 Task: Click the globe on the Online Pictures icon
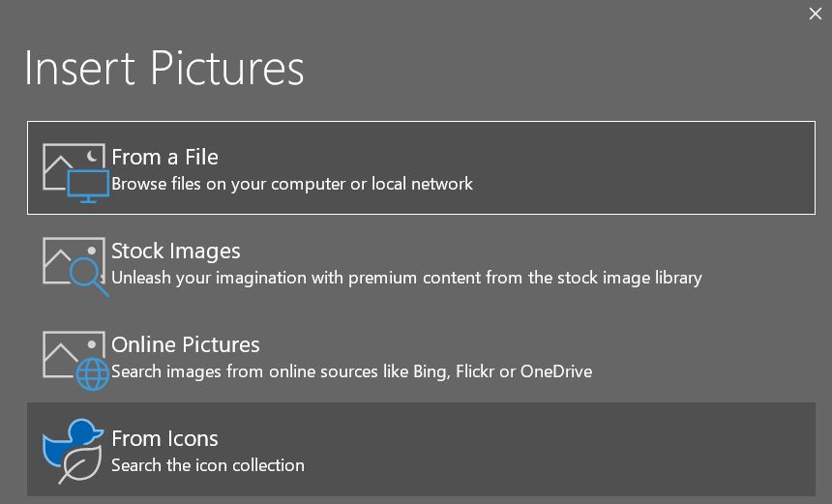(x=93, y=373)
